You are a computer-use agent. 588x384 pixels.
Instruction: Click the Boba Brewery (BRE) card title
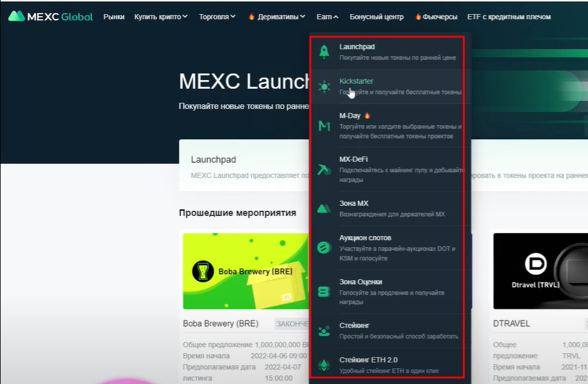221,324
